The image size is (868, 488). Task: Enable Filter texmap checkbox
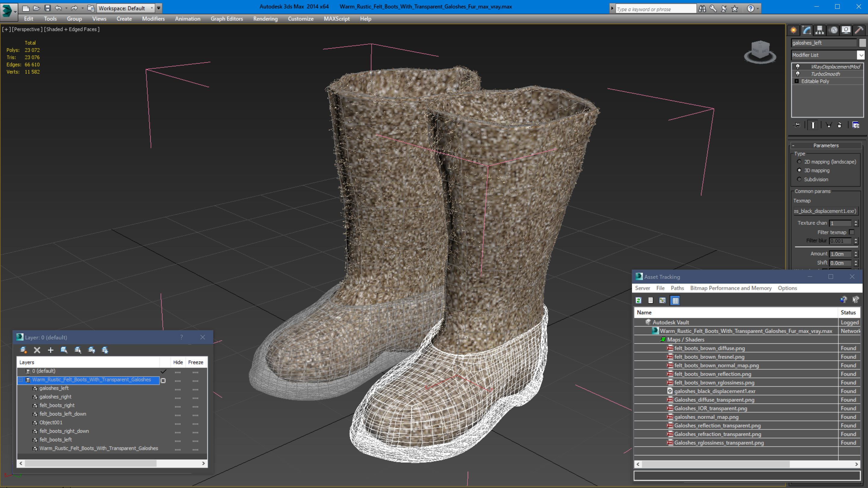click(x=851, y=232)
